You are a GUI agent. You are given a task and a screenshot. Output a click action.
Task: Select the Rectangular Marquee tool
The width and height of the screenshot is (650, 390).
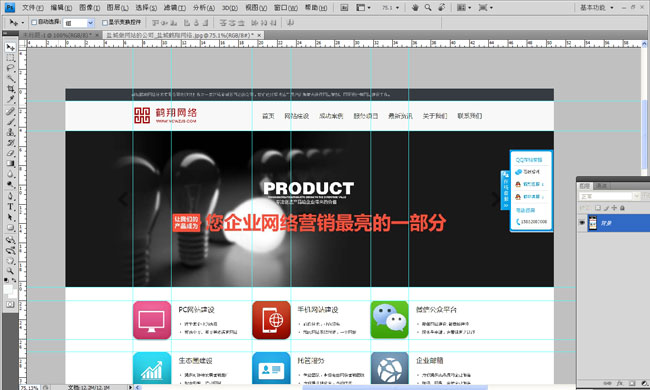[10, 57]
